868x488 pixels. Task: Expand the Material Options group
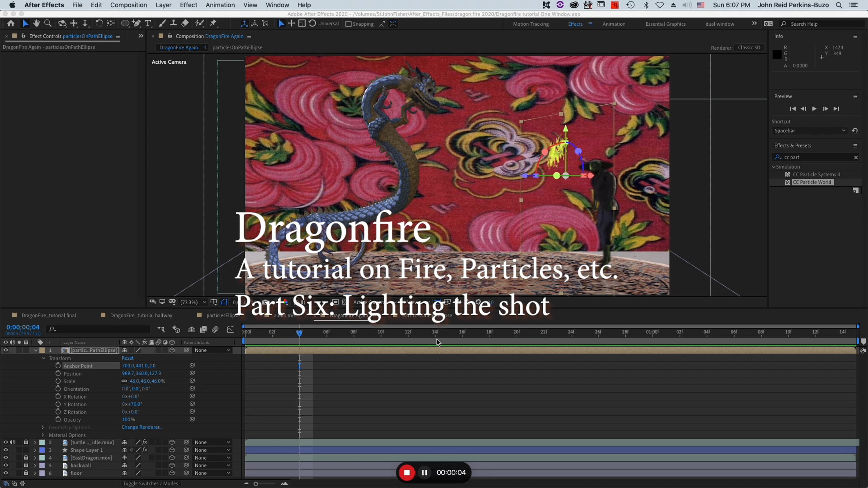pyautogui.click(x=43, y=435)
